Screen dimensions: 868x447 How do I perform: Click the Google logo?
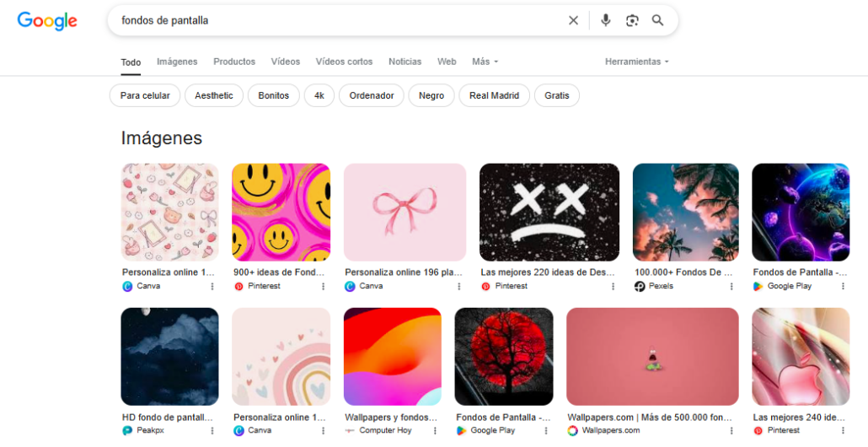47,21
